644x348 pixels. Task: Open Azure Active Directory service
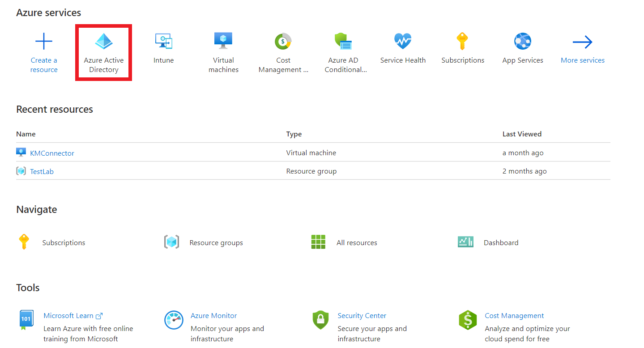103,51
